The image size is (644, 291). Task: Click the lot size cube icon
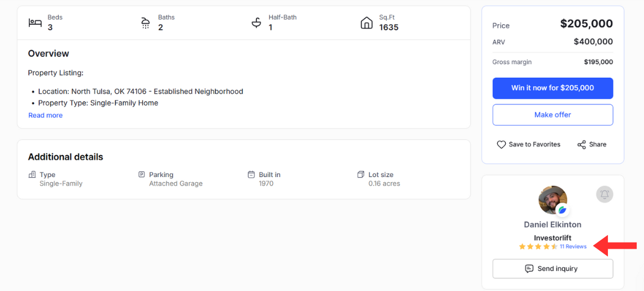(361, 174)
